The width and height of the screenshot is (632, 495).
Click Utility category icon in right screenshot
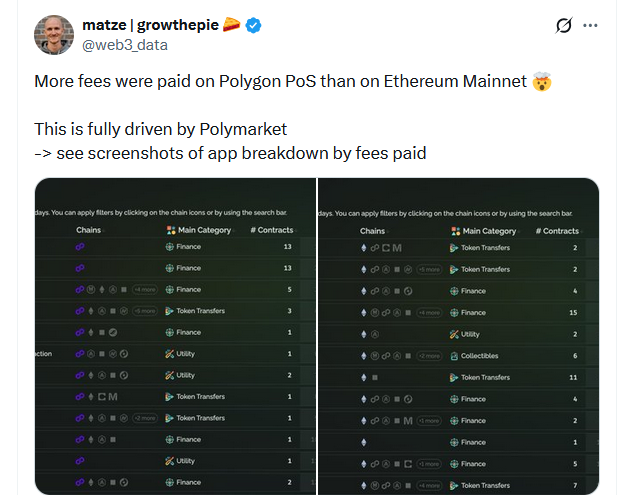coord(453,334)
